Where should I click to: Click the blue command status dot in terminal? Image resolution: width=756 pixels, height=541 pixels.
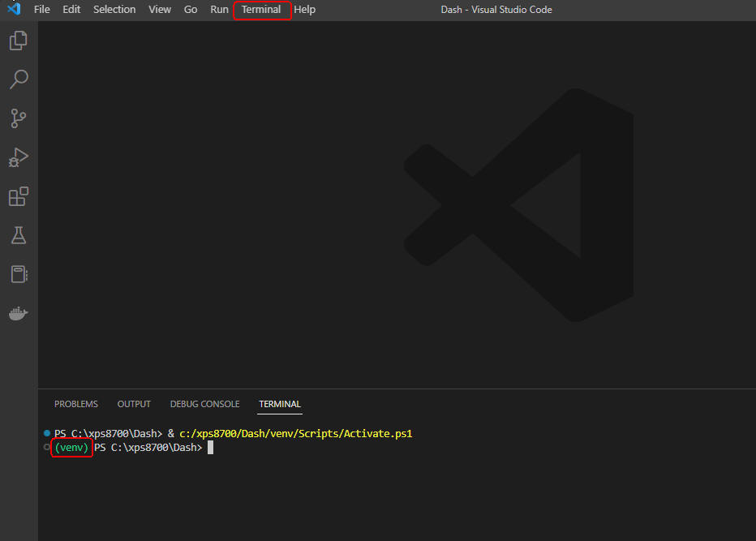[47, 433]
